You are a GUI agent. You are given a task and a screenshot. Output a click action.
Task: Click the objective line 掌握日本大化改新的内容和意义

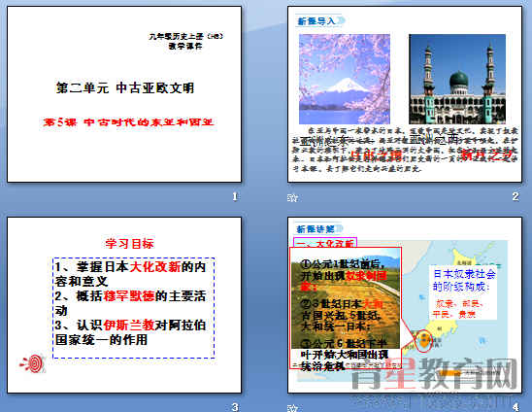coord(131,274)
